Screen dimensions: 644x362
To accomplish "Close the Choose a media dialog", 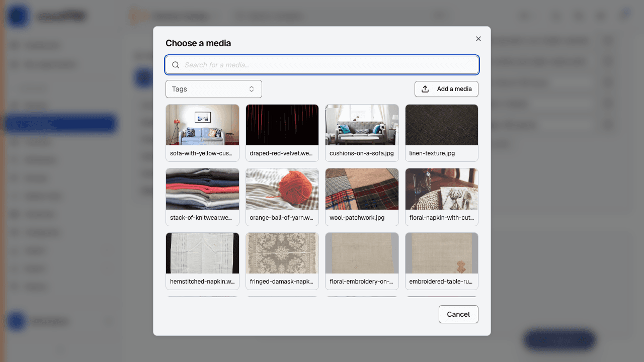I will 478,39.
